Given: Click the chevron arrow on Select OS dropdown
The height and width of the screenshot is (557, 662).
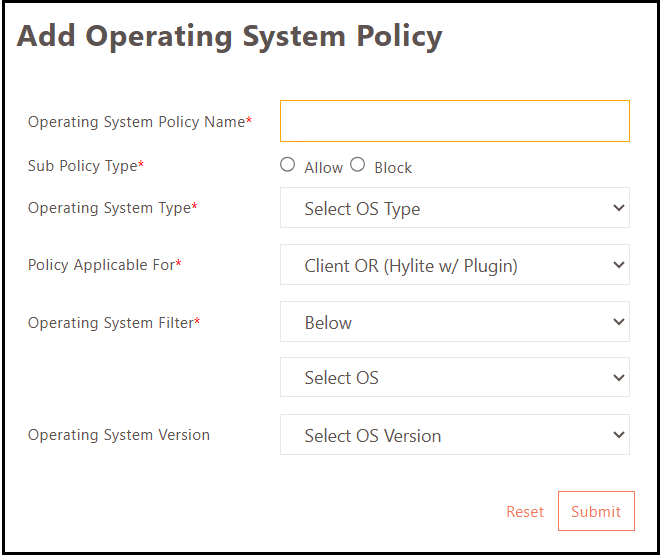Looking at the screenshot, I should pyautogui.click(x=618, y=378).
